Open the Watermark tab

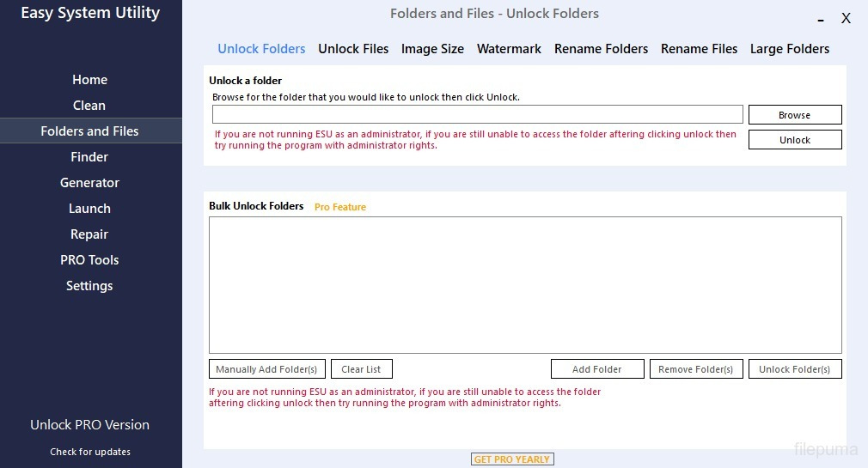click(509, 49)
